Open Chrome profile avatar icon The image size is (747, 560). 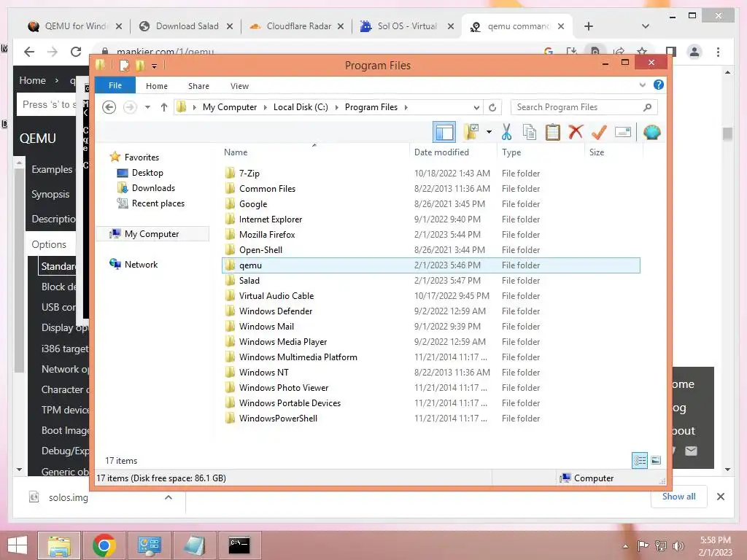click(694, 52)
